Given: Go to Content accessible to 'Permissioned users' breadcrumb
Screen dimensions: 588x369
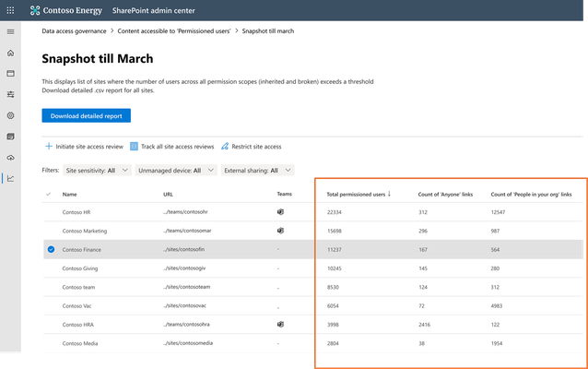Looking at the screenshot, I should pos(174,31).
